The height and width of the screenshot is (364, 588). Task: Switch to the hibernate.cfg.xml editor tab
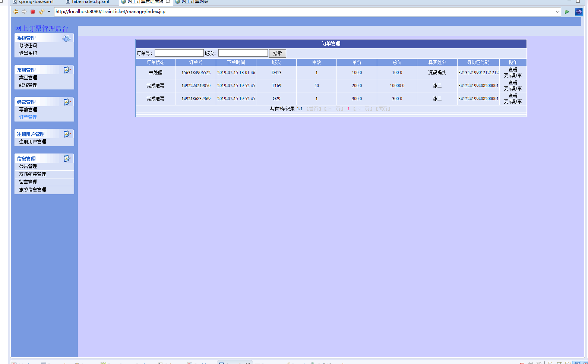coord(88,2)
